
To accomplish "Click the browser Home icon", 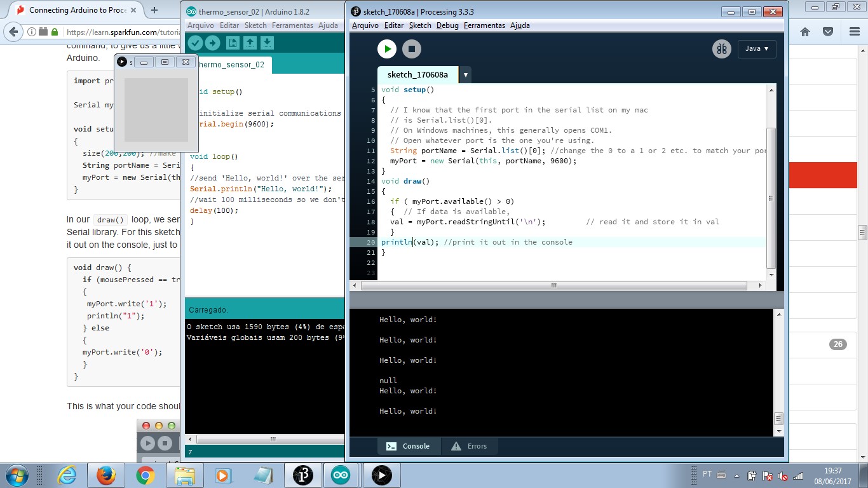I will [x=804, y=32].
